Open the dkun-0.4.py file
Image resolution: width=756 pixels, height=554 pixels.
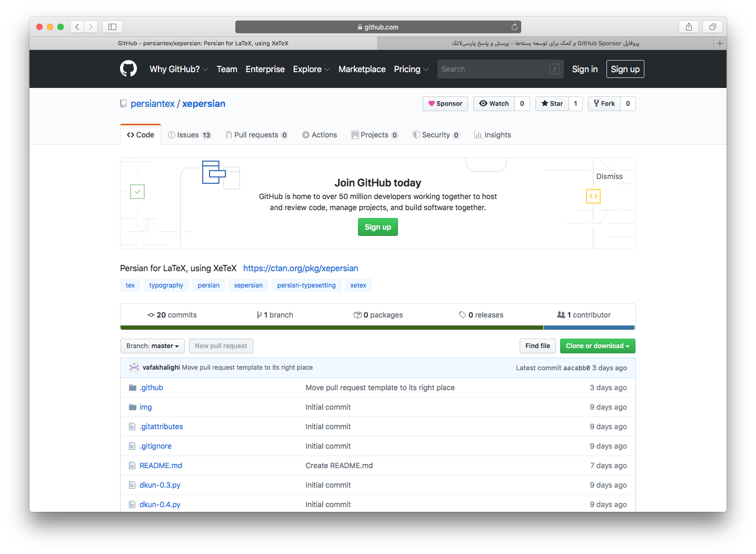click(x=160, y=504)
